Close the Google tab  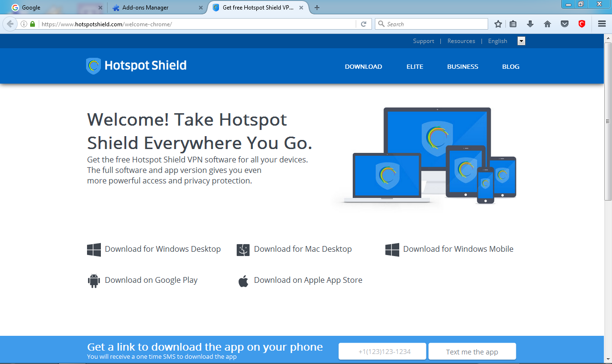click(x=100, y=8)
